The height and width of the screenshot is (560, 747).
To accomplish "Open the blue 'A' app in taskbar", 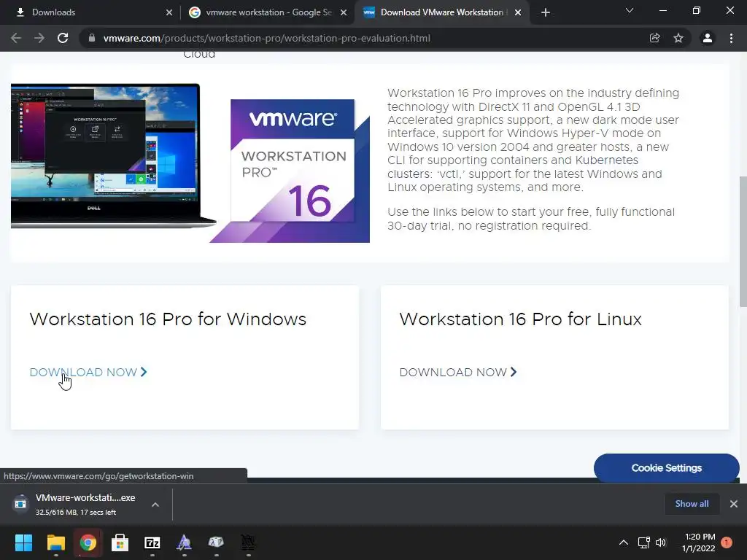I will click(184, 542).
